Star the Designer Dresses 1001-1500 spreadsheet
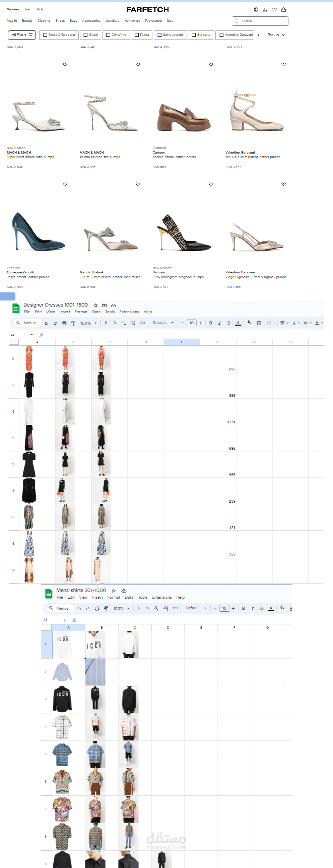The image size is (333, 868). 96,305
